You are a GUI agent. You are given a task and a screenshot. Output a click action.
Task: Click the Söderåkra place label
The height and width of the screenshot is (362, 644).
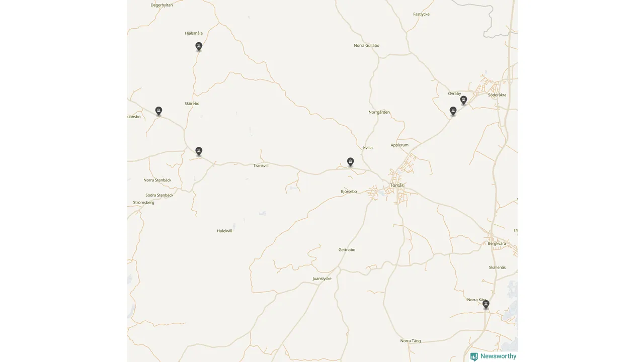497,95
